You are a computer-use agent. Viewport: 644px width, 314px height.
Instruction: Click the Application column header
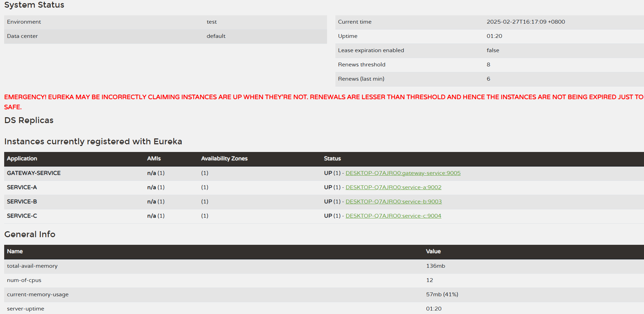(22, 159)
